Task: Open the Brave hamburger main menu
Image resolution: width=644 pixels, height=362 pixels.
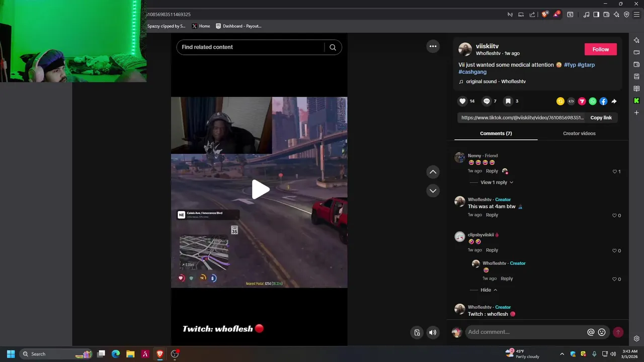Action: click(x=636, y=15)
